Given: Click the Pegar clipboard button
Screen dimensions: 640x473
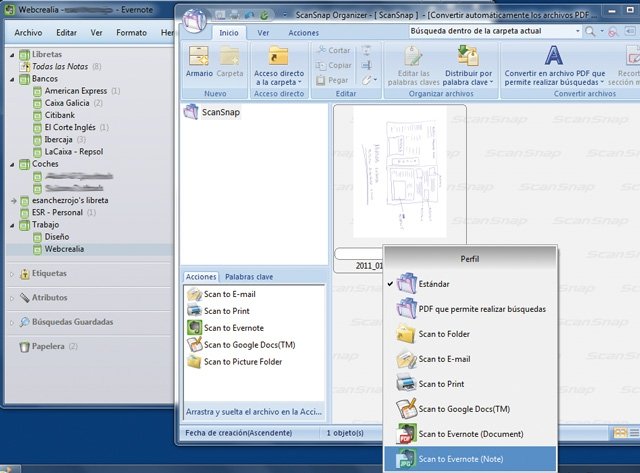Looking at the screenshot, I should click(x=332, y=80).
